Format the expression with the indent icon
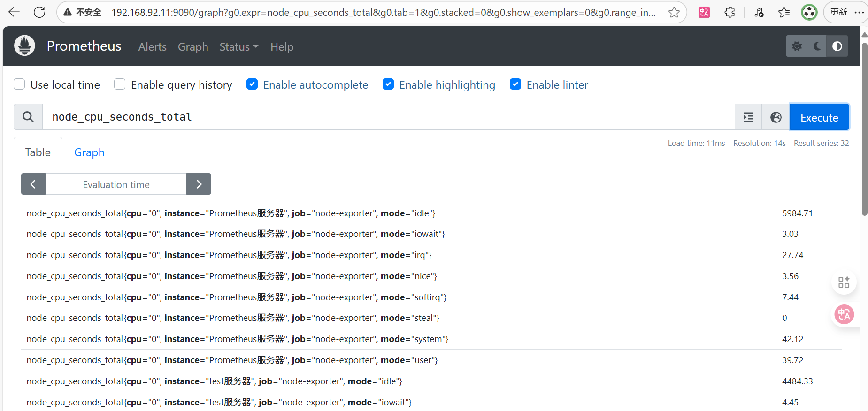This screenshot has height=411, width=868. [749, 117]
